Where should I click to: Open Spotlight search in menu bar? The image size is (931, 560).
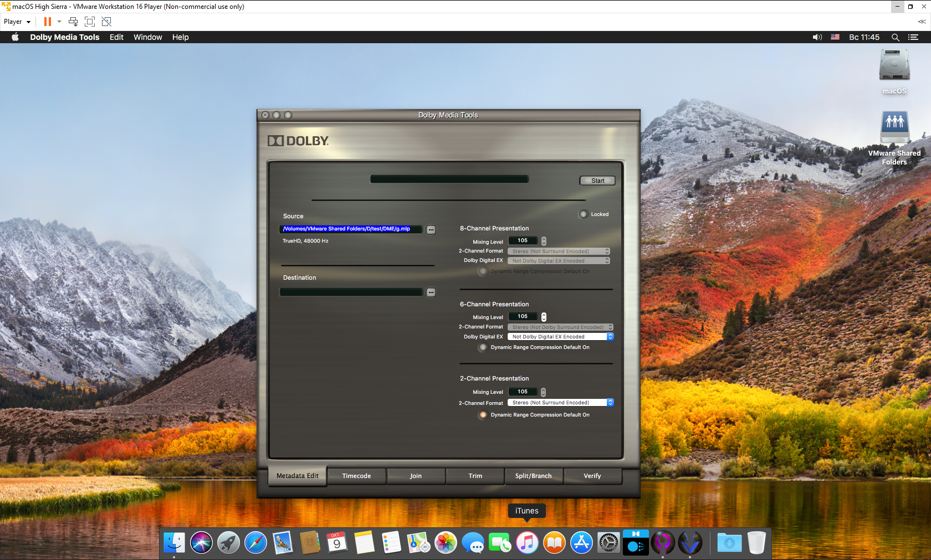pyautogui.click(x=895, y=37)
